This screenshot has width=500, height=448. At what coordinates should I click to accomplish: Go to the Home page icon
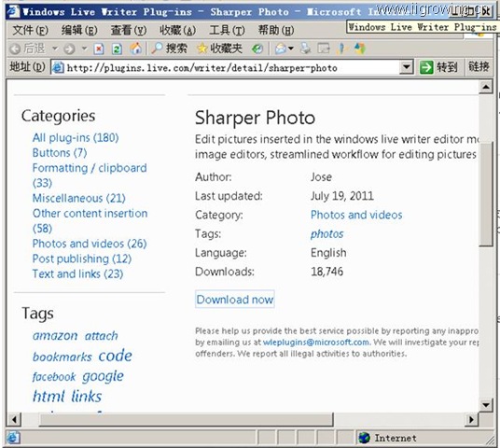136,49
